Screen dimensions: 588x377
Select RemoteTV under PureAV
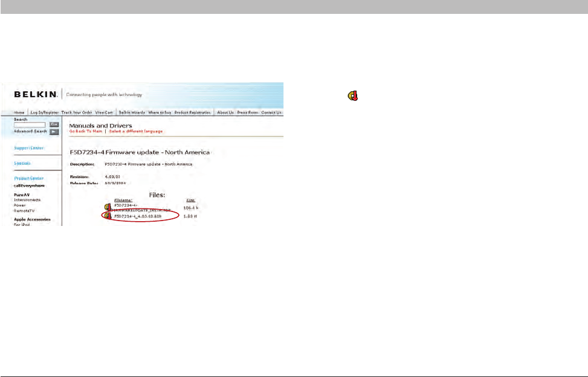click(24, 211)
